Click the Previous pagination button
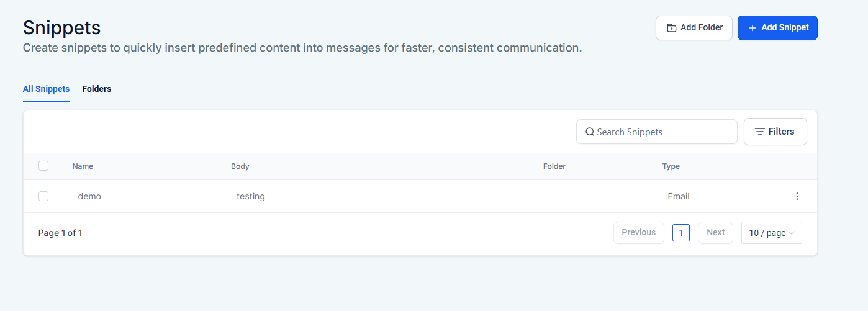The image size is (868, 311). [x=638, y=233]
